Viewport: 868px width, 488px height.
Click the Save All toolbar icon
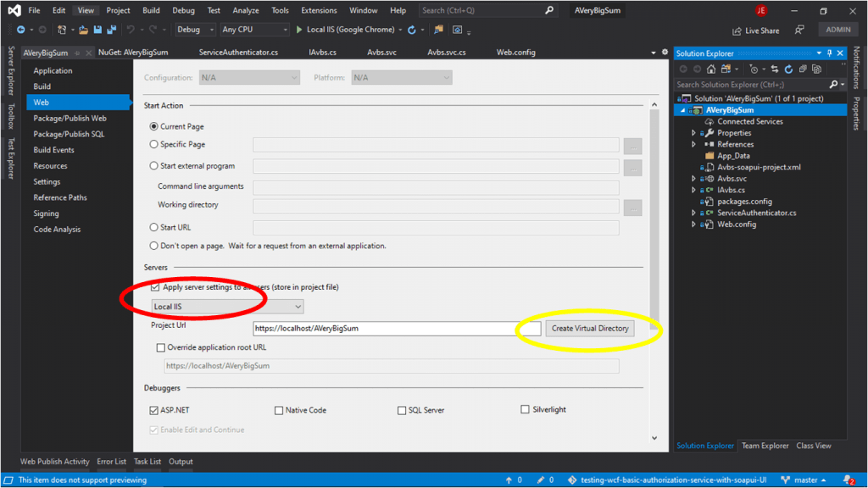tap(111, 30)
